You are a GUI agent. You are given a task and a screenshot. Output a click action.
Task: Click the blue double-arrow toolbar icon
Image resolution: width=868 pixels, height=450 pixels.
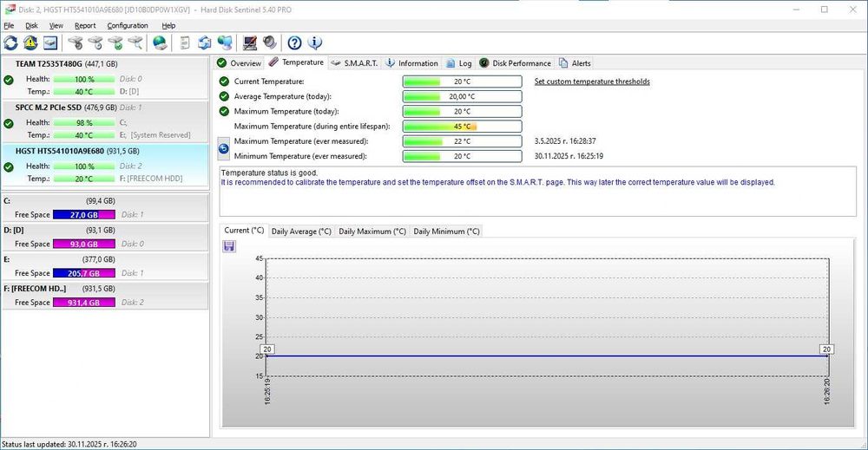[x=205, y=42]
